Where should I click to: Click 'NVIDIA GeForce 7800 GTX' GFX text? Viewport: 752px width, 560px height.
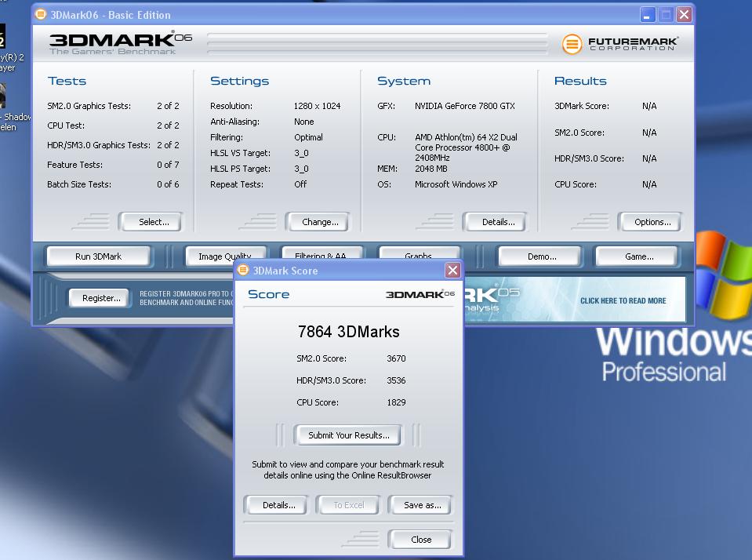coord(465,106)
